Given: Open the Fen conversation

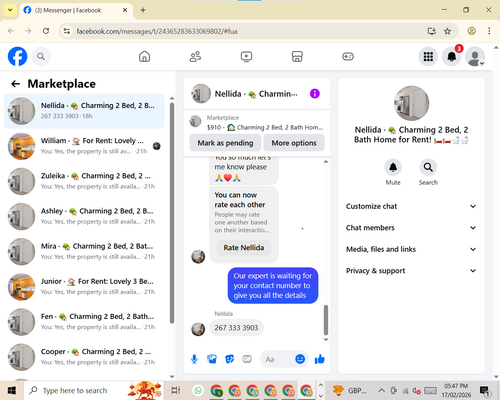Looking at the screenshot, I should 84,322.
